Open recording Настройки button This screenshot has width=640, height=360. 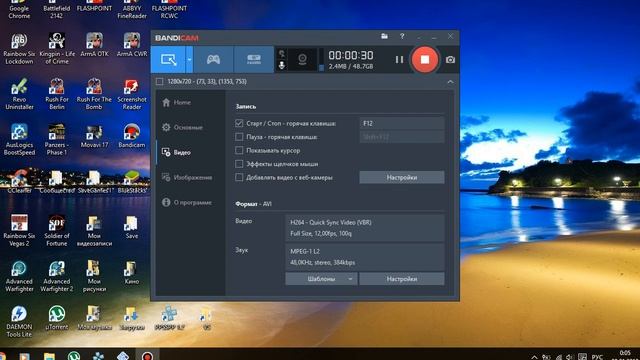point(402,178)
